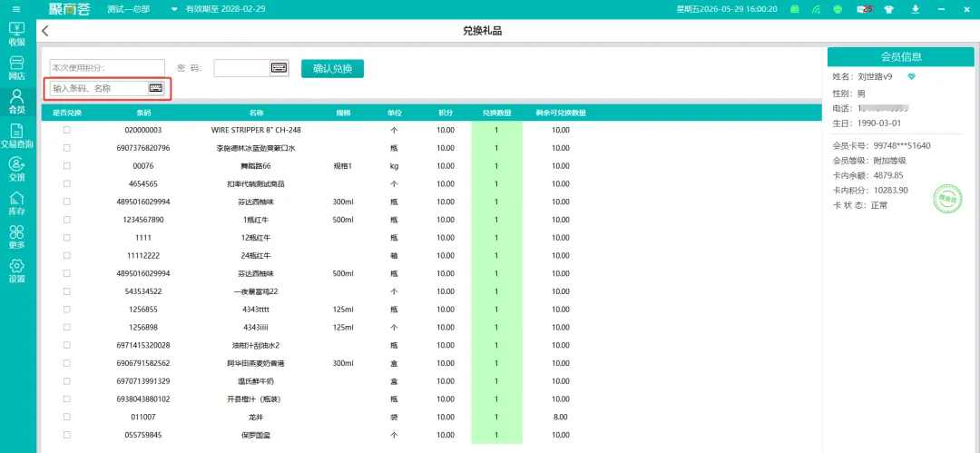This screenshot has width=980, height=453.
Task: Click the diamond icon beside 刘世路v9
Action: [x=911, y=76]
